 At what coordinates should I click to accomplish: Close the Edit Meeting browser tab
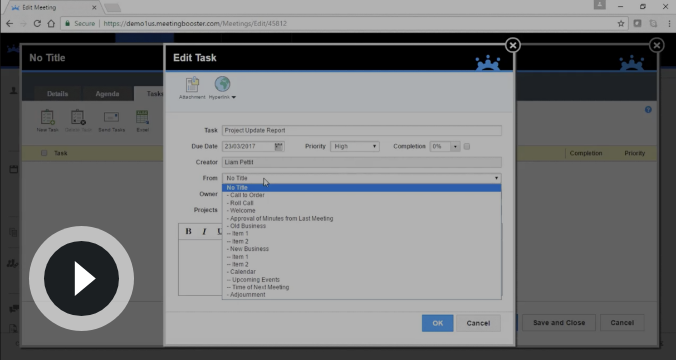point(94,7)
